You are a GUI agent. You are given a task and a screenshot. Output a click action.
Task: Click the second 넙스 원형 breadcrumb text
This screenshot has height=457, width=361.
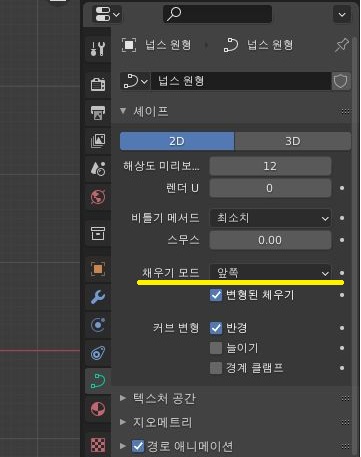coord(270,45)
